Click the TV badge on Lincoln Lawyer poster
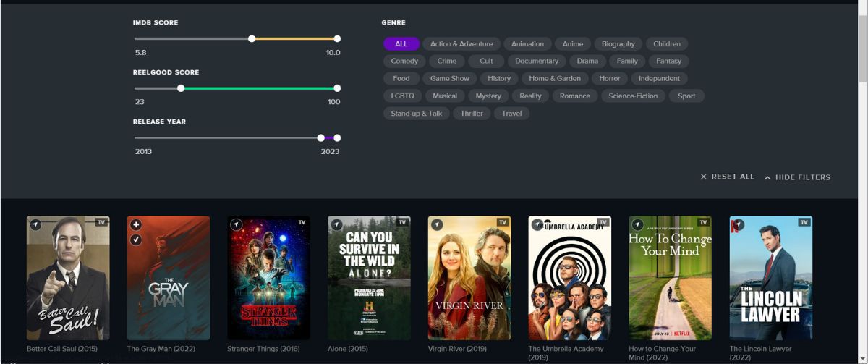 (x=804, y=222)
